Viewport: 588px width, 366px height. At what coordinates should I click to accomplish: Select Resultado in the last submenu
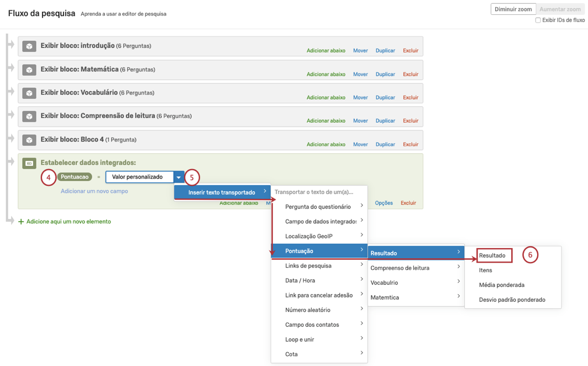point(492,255)
